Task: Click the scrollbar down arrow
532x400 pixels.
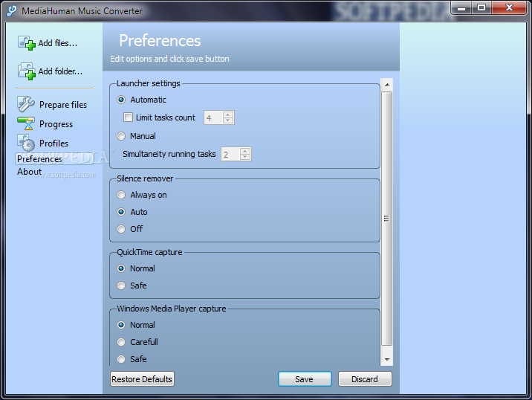Action: tap(387, 359)
